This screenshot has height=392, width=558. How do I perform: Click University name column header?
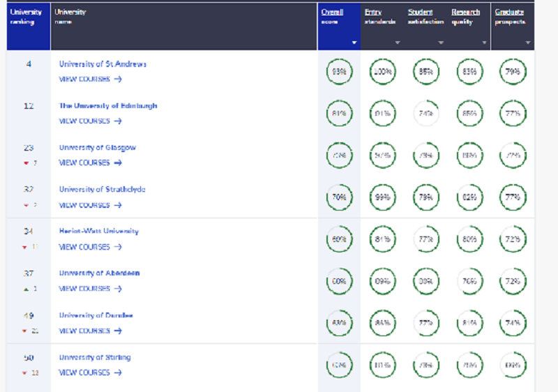pos(184,27)
